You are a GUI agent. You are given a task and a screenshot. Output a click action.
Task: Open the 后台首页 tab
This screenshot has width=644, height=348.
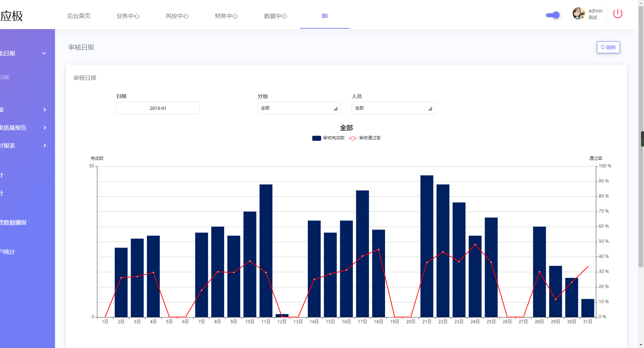(x=79, y=16)
